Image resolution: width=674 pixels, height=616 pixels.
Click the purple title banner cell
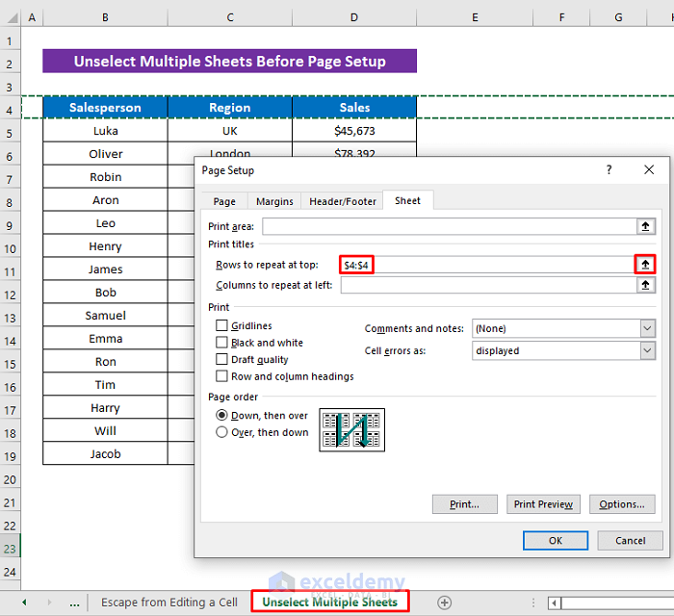coord(229,61)
